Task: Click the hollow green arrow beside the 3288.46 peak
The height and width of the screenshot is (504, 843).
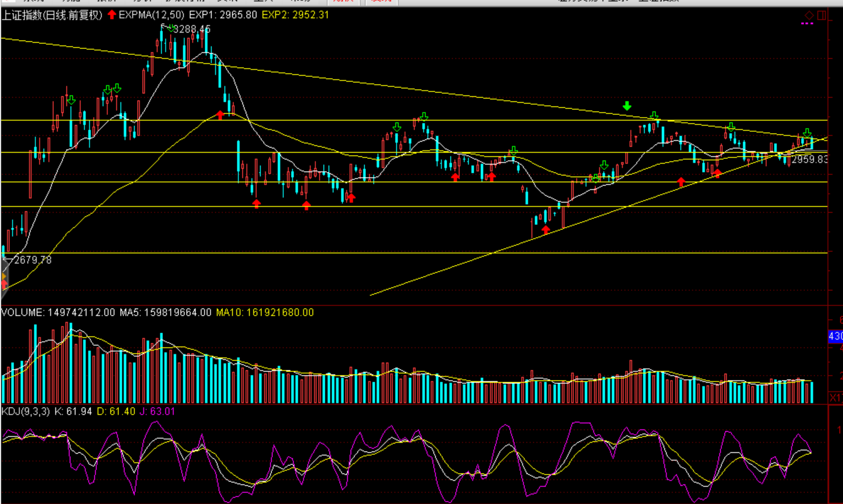Action: (168, 26)
